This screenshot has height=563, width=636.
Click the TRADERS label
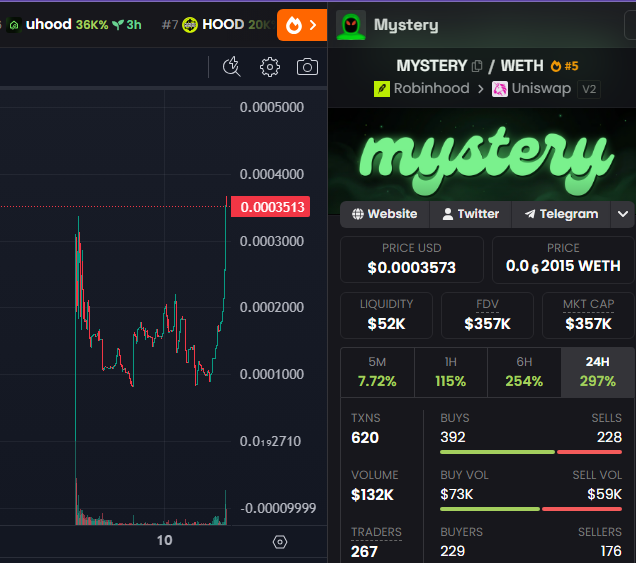(376, 532)
